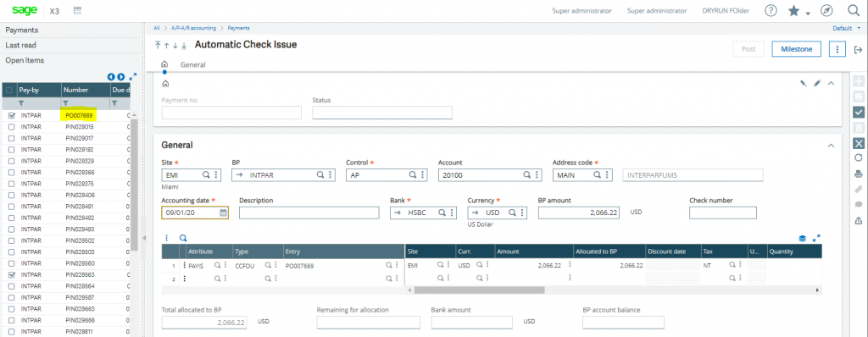868x337 pixels.
Task: Click the left list vertical scrollbar
Action: [x=133, y=184]
